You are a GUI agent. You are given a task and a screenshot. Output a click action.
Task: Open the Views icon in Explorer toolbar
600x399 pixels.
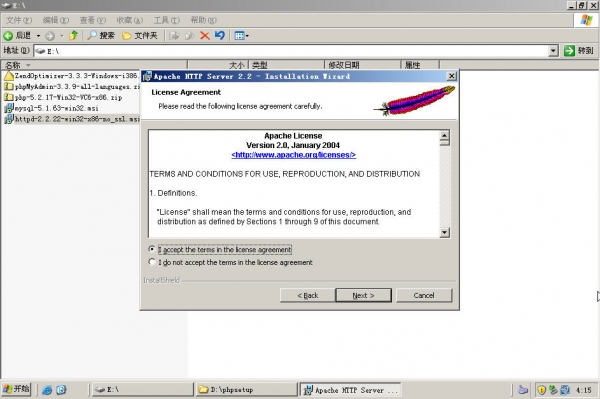click(239, 36)
